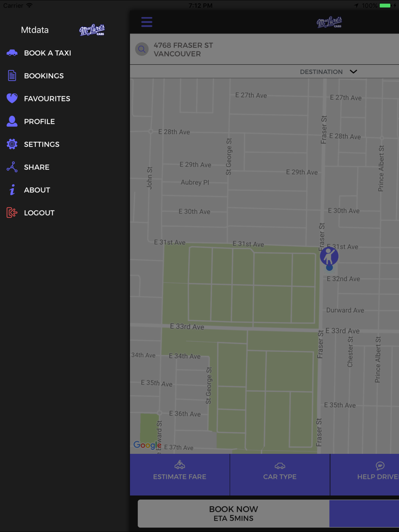Image resolution: width=399 pixels, height=532 pixels.
Task: Click the person icon beside Profile
Action: pyautogui.click(x=12, y=121)
